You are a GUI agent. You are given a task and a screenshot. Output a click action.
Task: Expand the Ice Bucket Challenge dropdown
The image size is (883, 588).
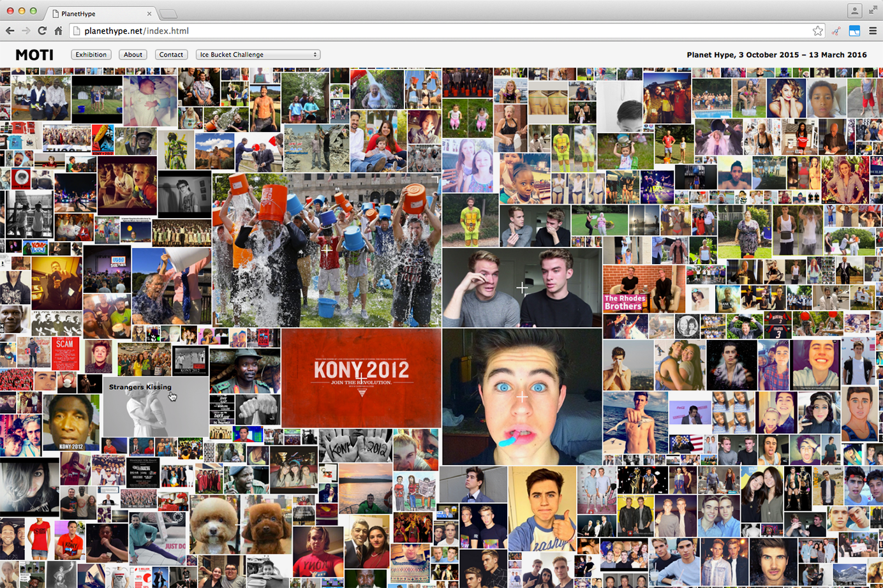pos(258,55)
